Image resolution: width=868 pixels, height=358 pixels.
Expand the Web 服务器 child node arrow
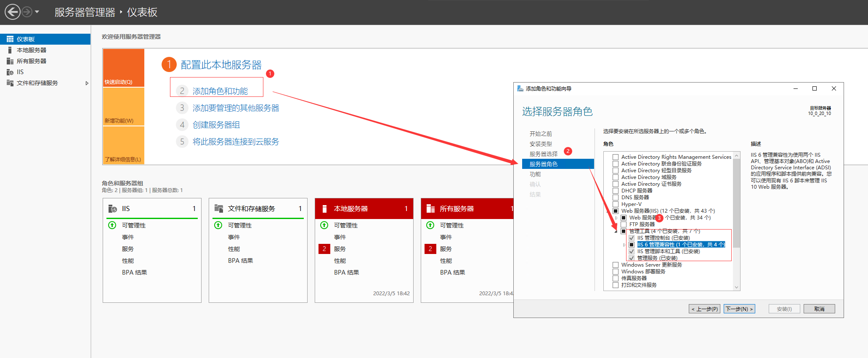tap(616, 218)
